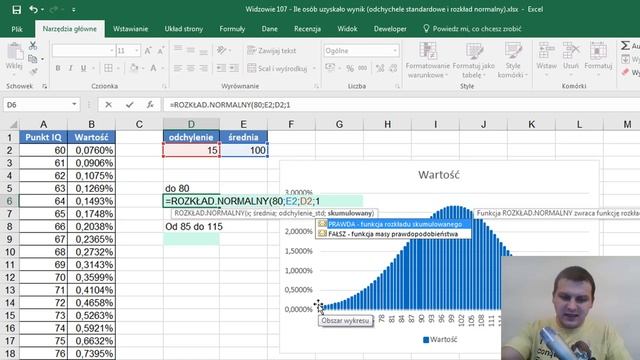640x360 pixels.
Task: Click the Fill Color bucket icon
Action: [x=134, y=68]
